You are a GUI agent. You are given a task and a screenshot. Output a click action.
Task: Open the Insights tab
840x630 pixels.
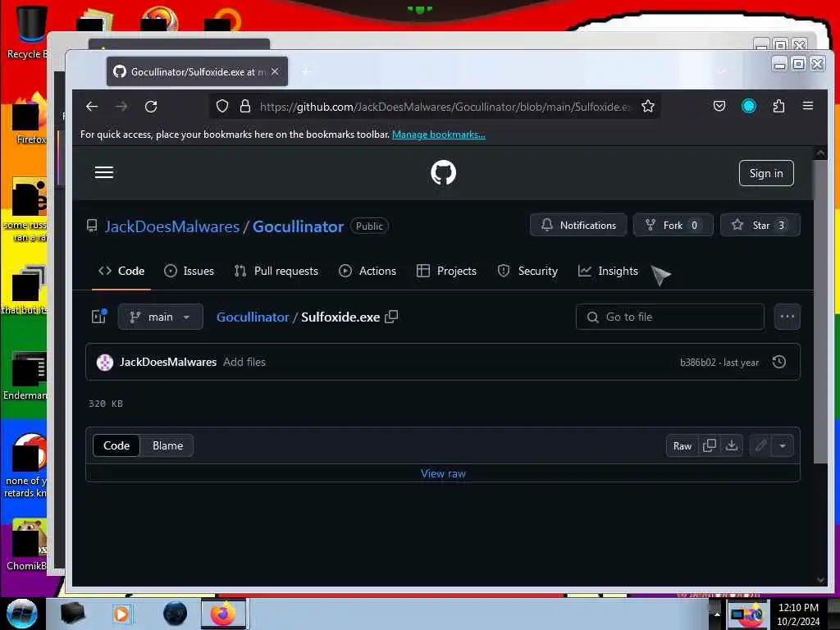click(608, 271)
